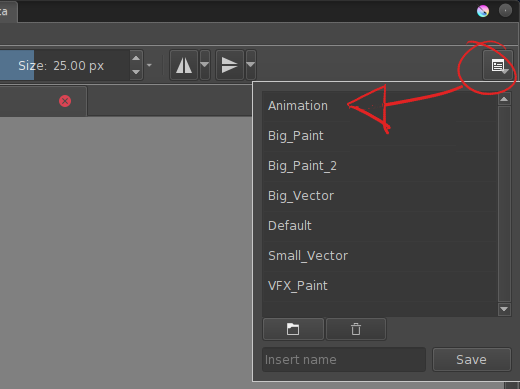Toggle vertical mirror tool
Image resolution: width=520 pixels, height=389 pixels.
coord(230,65)
